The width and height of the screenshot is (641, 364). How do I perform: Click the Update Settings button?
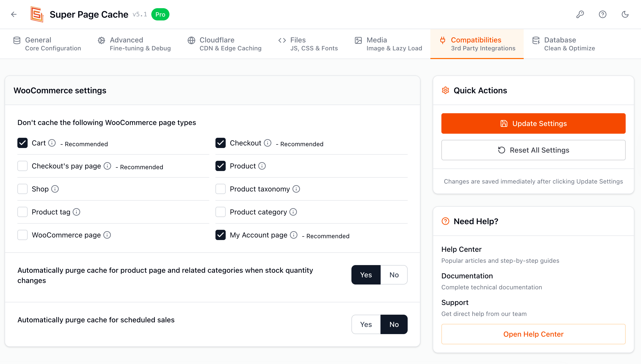coord(533,123)
